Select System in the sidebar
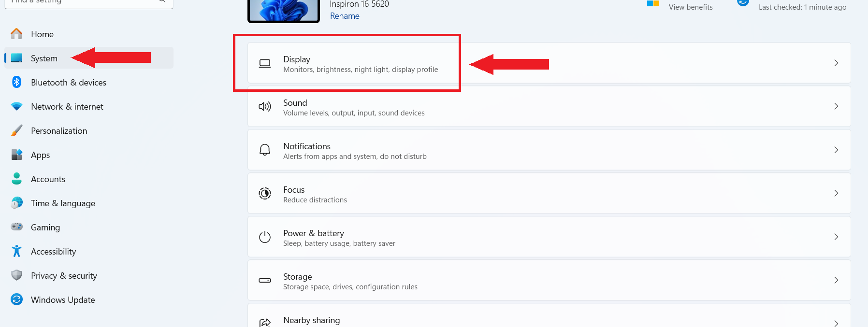Screen dimensions: 868x327 pos(44,58)
